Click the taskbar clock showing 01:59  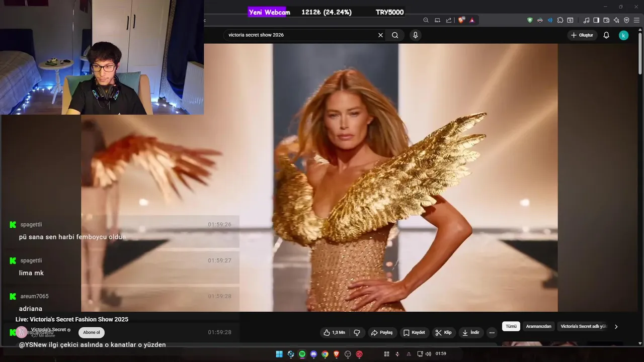point(441,354)
